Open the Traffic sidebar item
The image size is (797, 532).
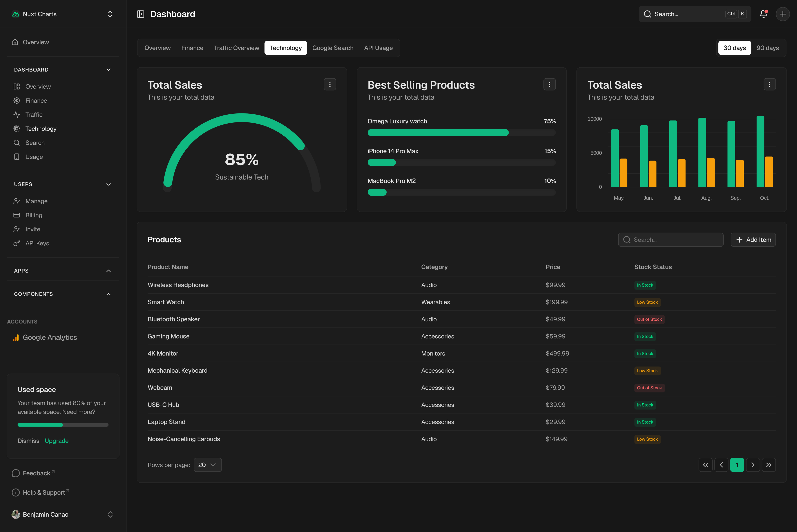pyautogui.click(x=34, y=115)
